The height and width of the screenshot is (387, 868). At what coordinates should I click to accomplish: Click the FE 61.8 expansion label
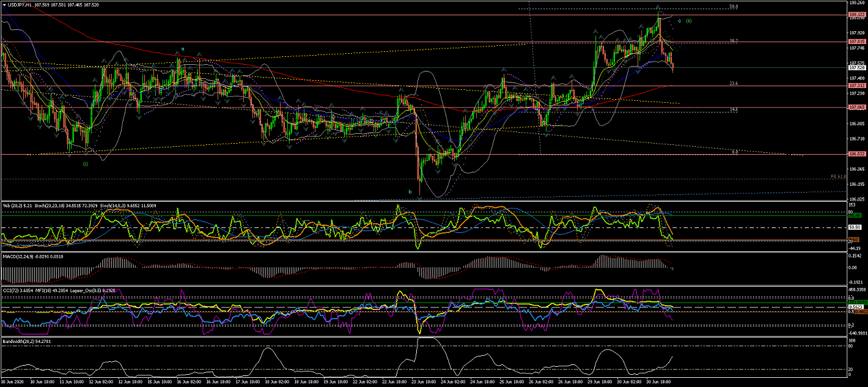[837, 176]
